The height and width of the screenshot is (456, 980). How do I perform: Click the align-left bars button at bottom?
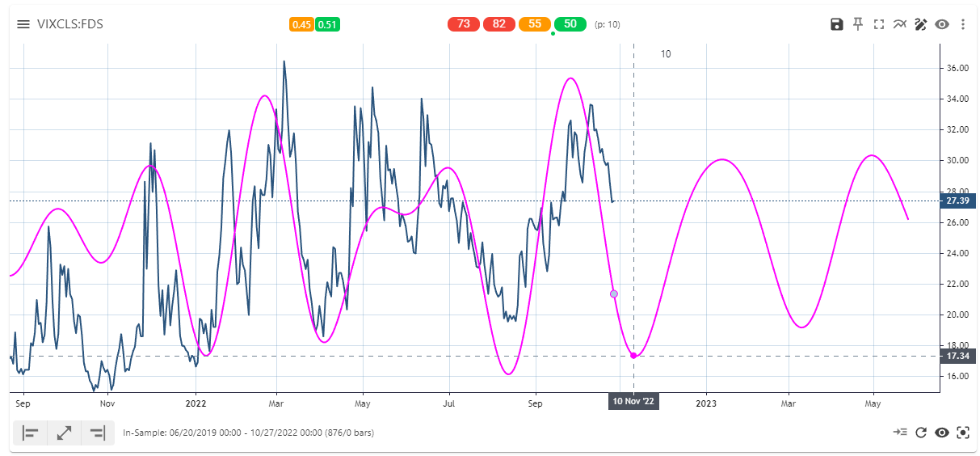pos(31,433)
